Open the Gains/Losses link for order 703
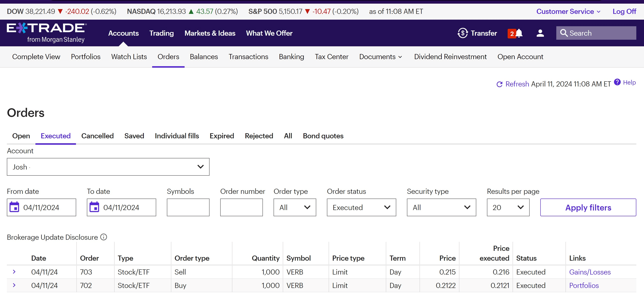 click(x=590, y=272)
